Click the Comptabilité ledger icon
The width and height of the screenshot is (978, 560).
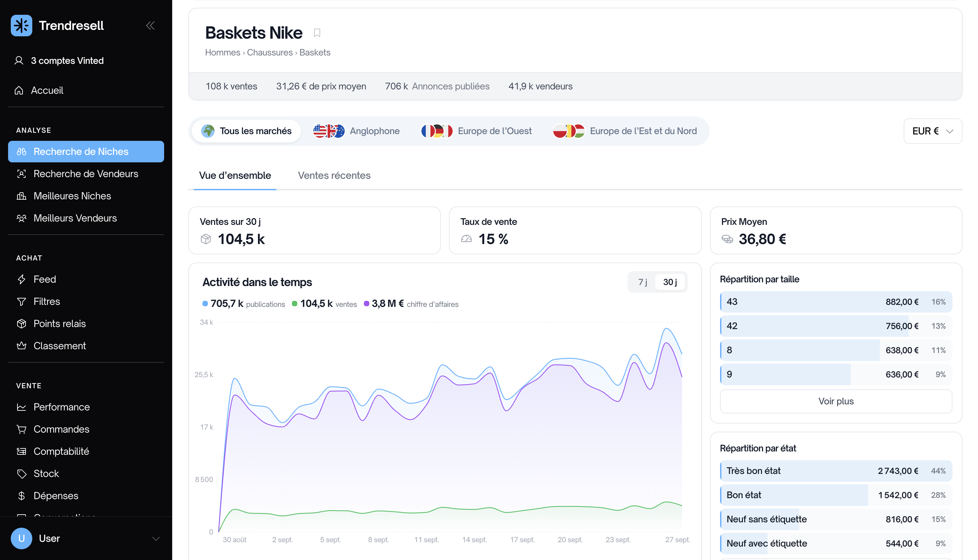point(22,451)
